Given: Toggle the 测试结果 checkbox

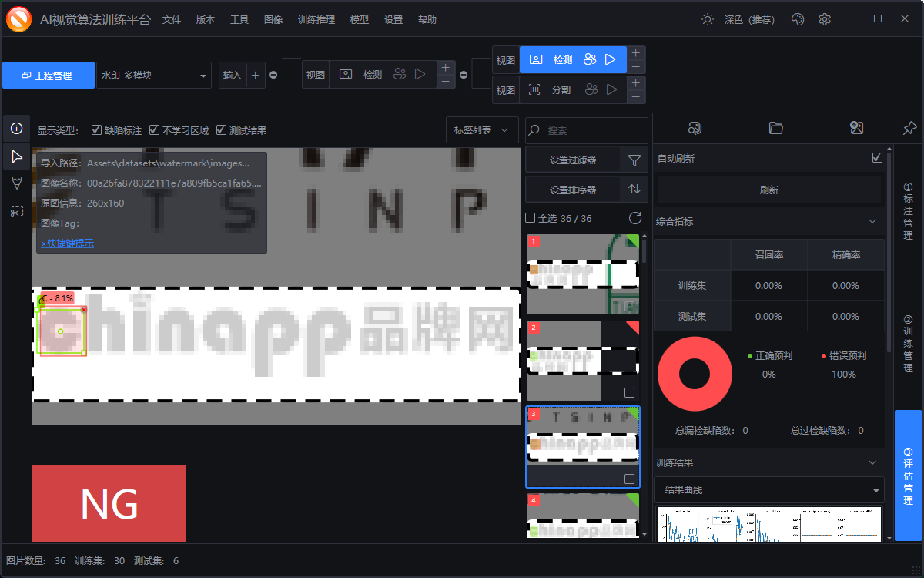Looking at the screenshot, I should point(221,130).
